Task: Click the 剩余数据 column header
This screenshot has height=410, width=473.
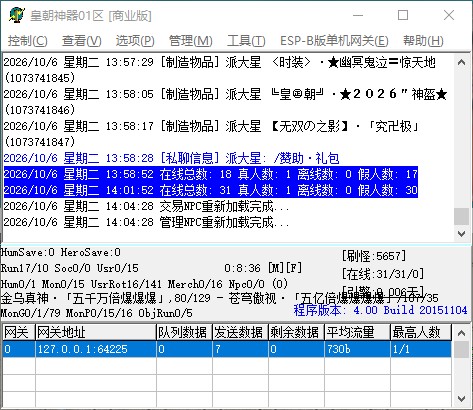Action: click(296, 332)
